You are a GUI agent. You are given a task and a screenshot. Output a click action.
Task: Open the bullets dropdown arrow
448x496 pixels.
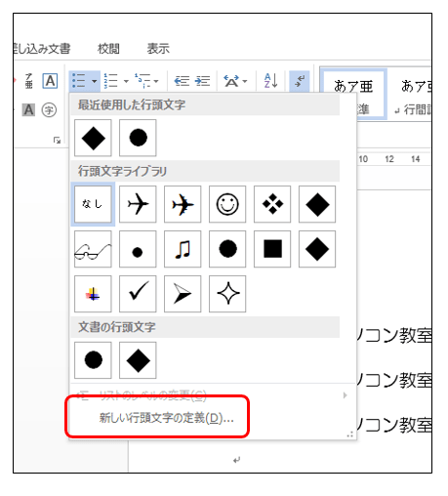95,81
